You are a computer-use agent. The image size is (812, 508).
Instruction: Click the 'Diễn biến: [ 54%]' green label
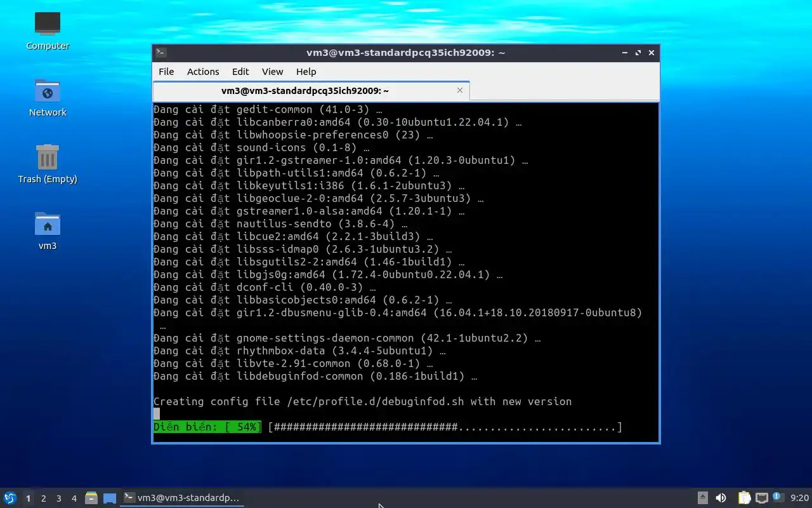[x=207, y=427]
